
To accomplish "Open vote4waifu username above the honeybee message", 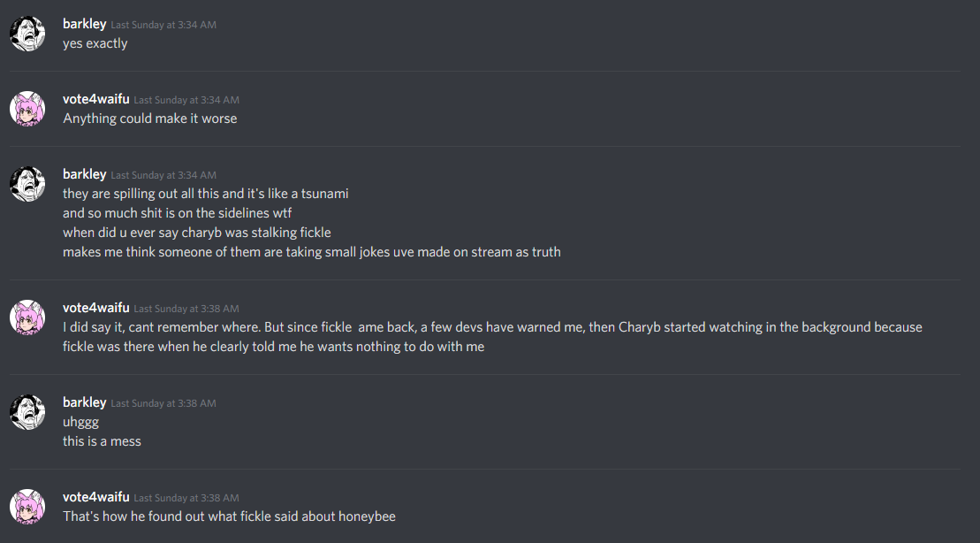I will pos(96,497).
